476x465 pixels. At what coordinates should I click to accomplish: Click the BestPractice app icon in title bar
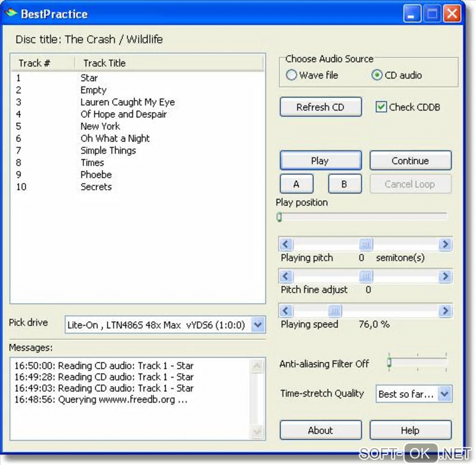(11, 13)
